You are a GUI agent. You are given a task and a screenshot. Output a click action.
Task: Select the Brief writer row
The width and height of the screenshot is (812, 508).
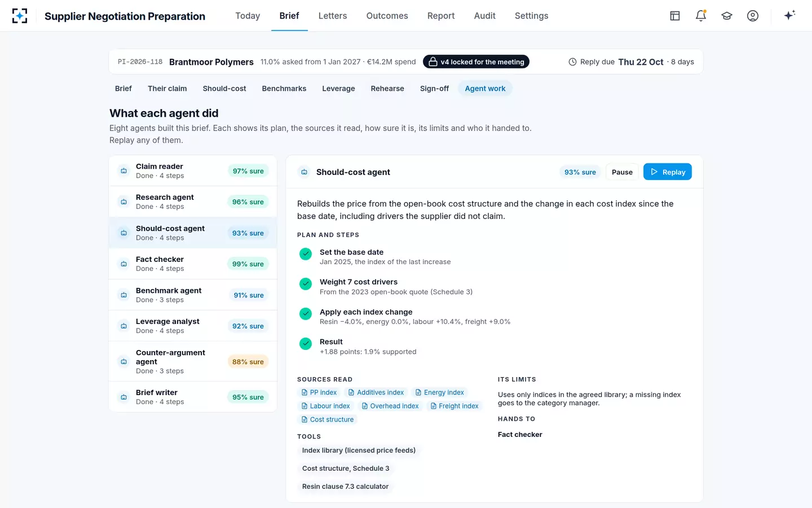point(193,397)
